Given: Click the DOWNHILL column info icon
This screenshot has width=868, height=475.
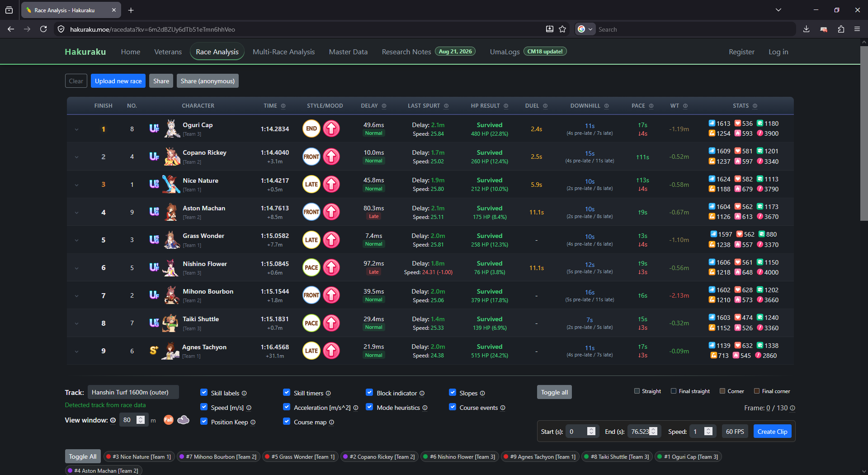Looking at the screenshot, I should pyautogui.click(x=607, y=106).
